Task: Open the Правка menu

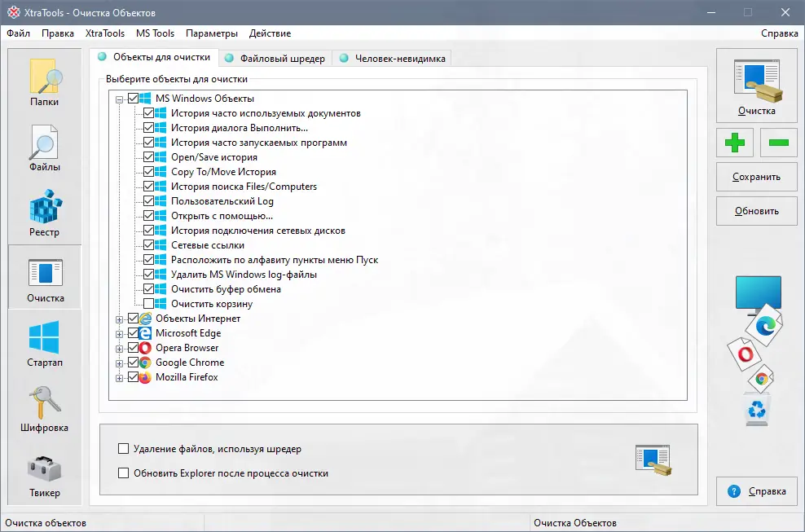Action: tap(58, 33)
